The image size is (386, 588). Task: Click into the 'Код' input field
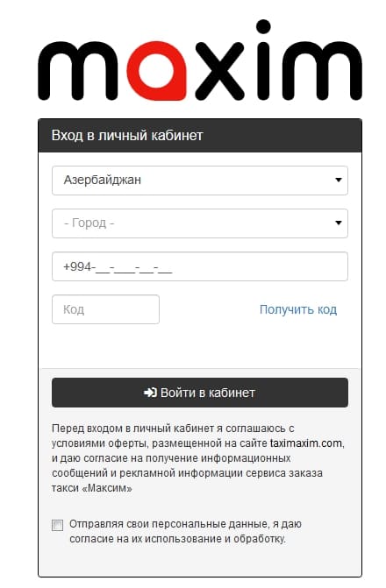tap(105, 309)
